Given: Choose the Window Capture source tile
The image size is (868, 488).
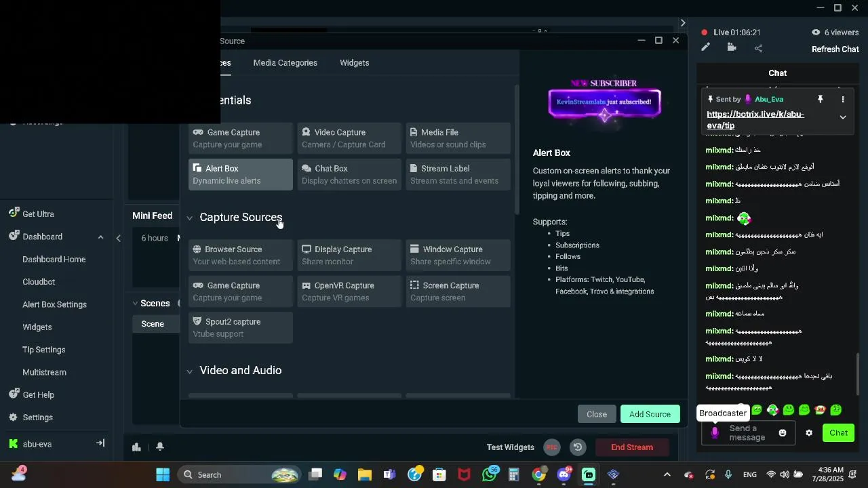Looking at the screenshot, I should pyautogui.click(x=458, y=256).
